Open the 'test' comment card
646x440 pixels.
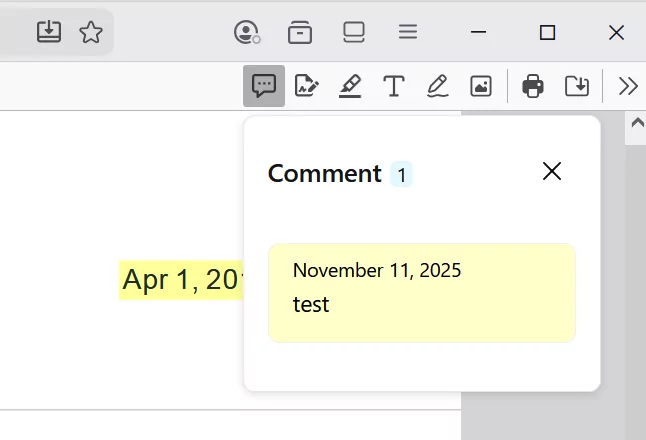tap(421, 292)
